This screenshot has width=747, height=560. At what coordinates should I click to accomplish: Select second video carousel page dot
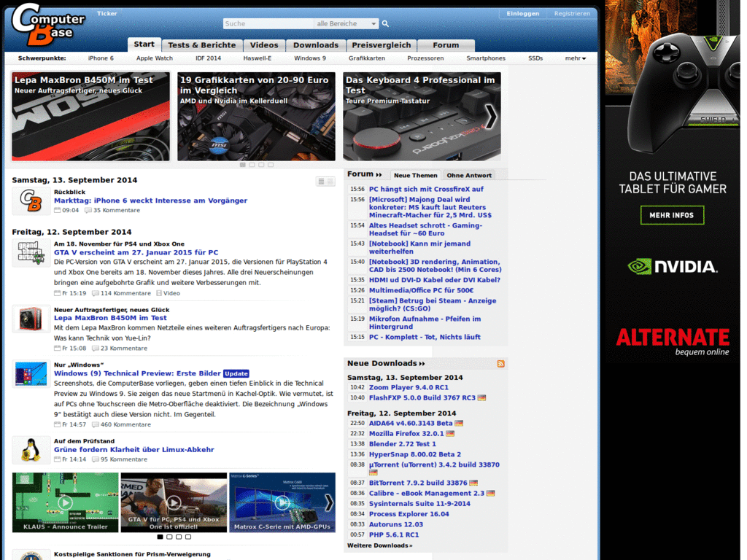(169, 537)
